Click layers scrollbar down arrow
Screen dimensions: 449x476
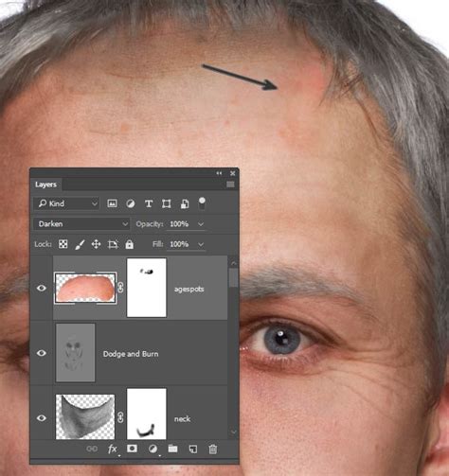point(233,432)
